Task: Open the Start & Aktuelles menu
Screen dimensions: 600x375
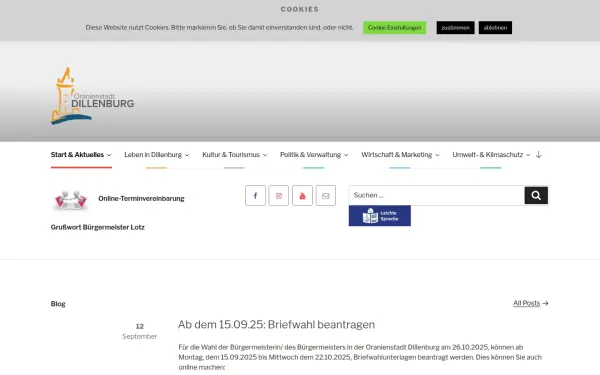Action: [77, 155]
